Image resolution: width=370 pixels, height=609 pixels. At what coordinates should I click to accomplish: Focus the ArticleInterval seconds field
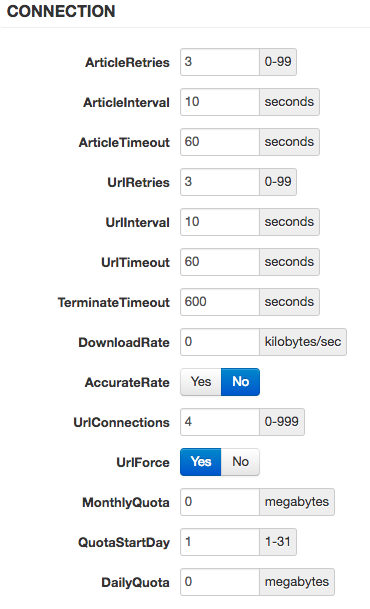point(220,102)
